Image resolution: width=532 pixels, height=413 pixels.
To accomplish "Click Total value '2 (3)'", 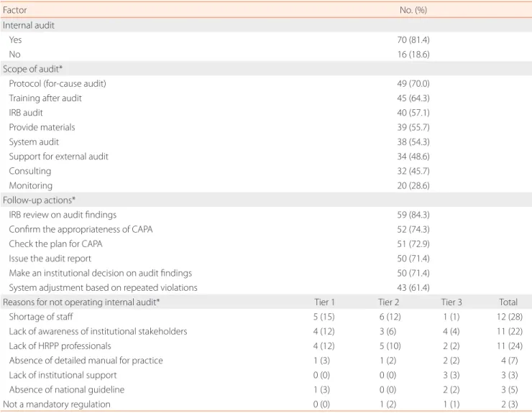I will coord(510,404).
